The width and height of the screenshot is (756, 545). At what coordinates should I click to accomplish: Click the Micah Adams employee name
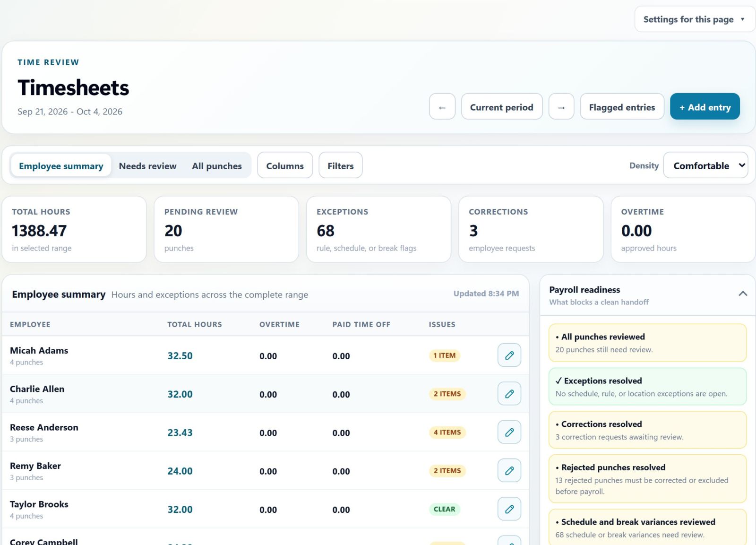39,350
